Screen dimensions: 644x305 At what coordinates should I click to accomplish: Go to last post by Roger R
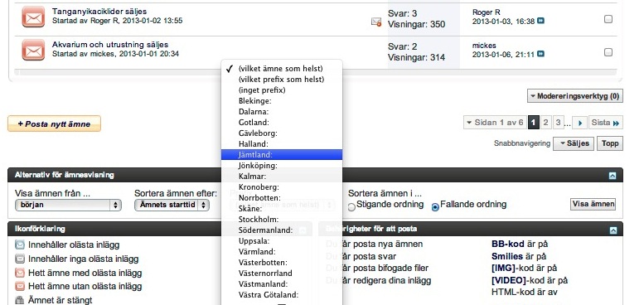click(541, 21)
